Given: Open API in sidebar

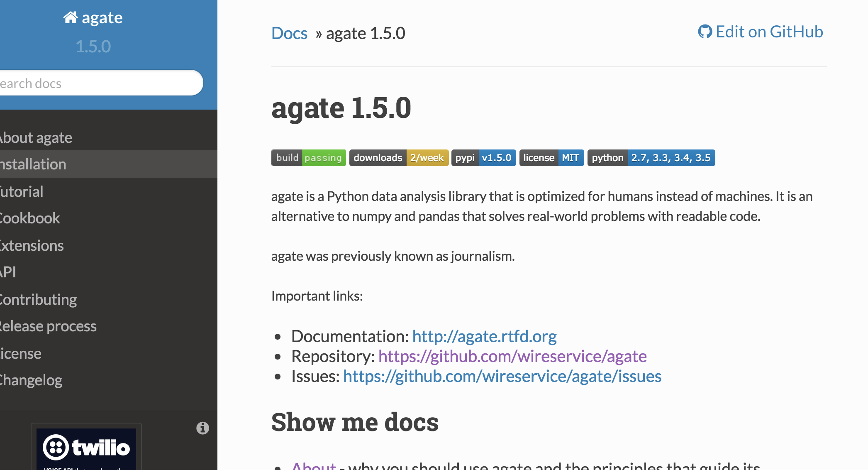Looking at the screenshot, I should (109, 272).
